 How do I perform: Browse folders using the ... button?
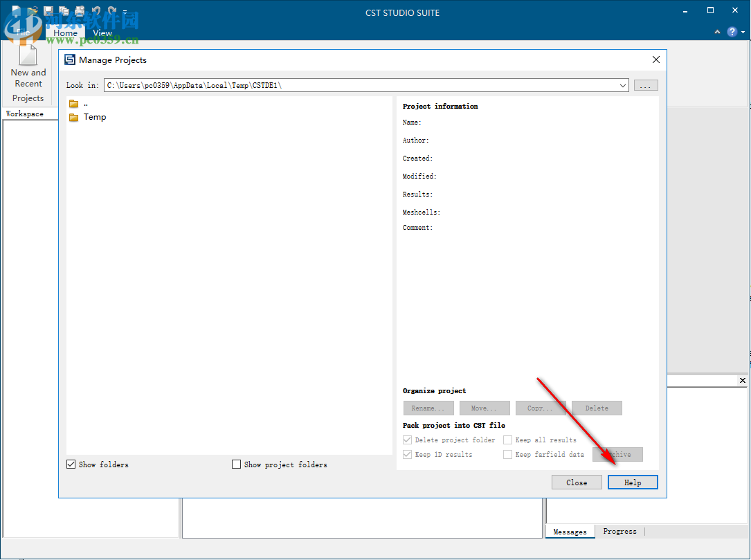click(x=645, y=84)
